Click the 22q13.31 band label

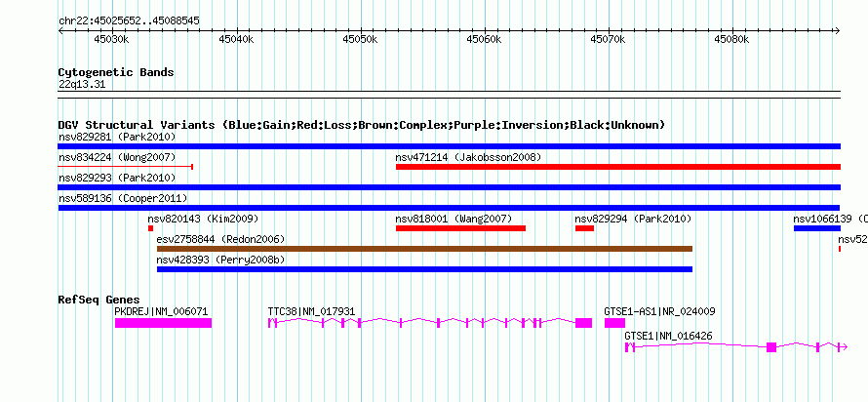[x=82, y=85]
